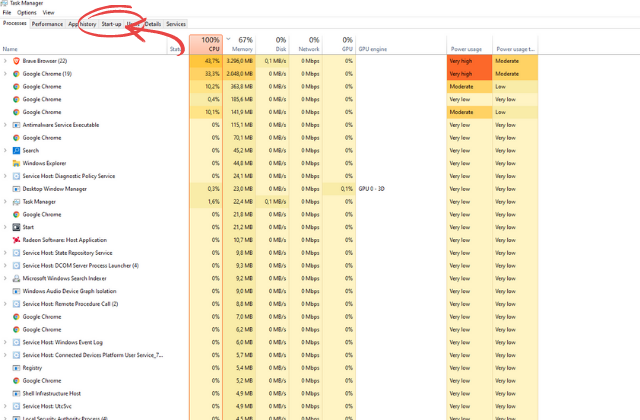
Task: Click the Windows Explorer folder icon
Action: pyautogui.click(x=16, y=163)
